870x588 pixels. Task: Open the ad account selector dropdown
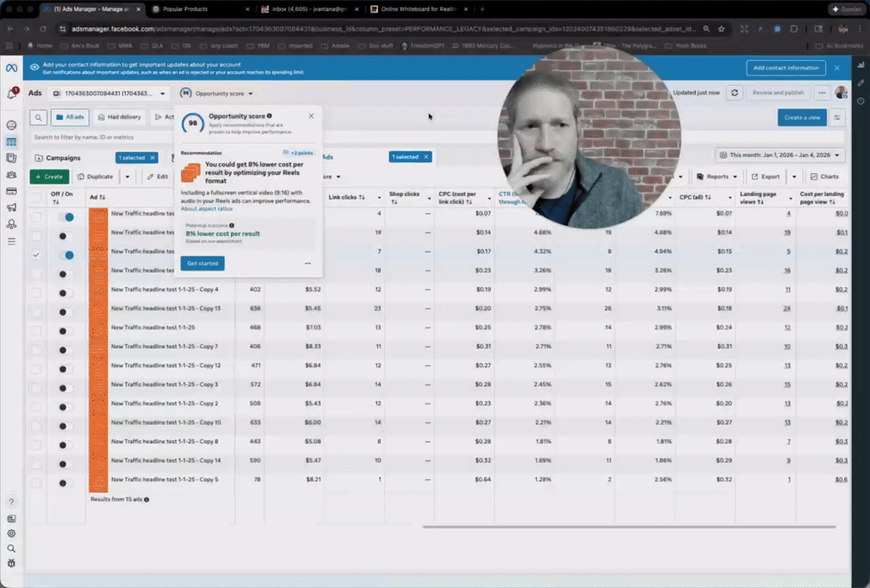point(109,93)
